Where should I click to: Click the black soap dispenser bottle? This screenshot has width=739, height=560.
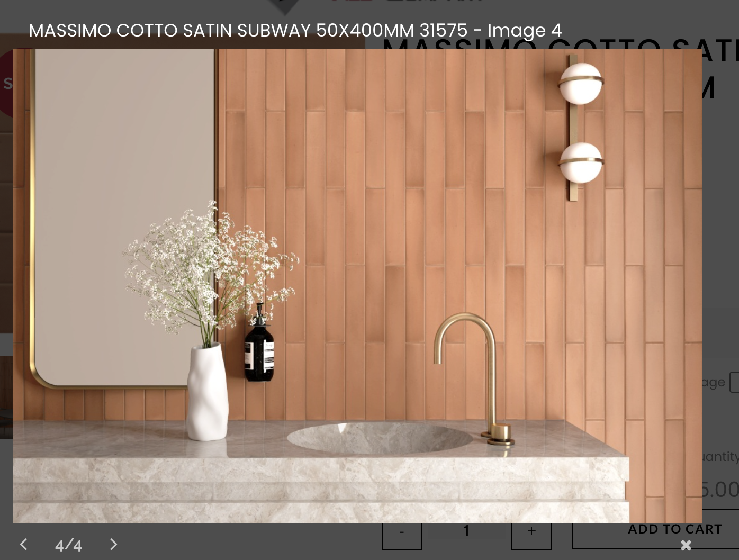pos(259,349)
